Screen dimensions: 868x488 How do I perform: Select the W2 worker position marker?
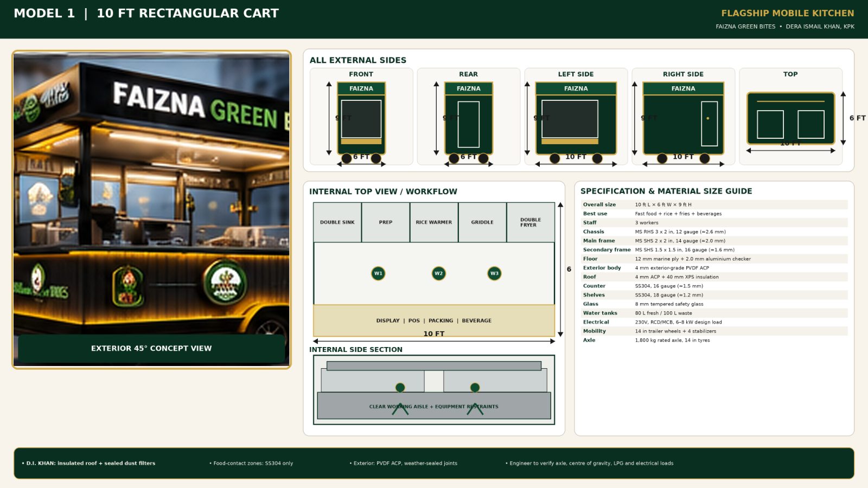tap(438, 273)
